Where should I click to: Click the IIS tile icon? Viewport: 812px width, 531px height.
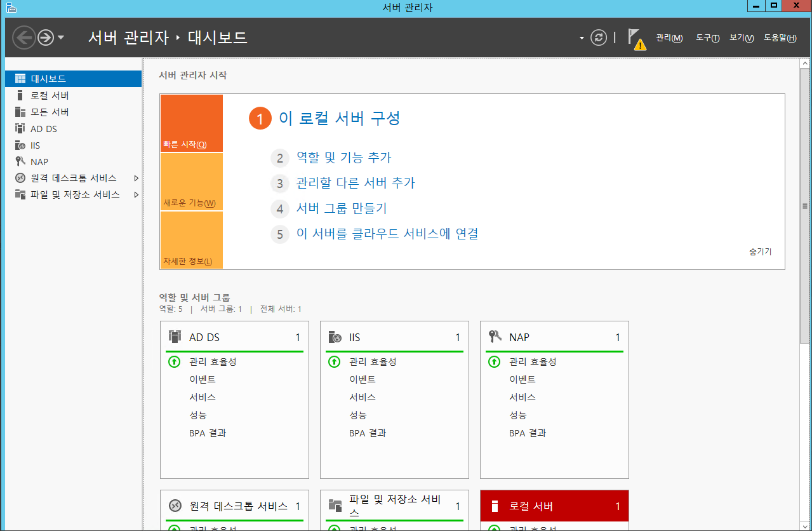(335, 337)
